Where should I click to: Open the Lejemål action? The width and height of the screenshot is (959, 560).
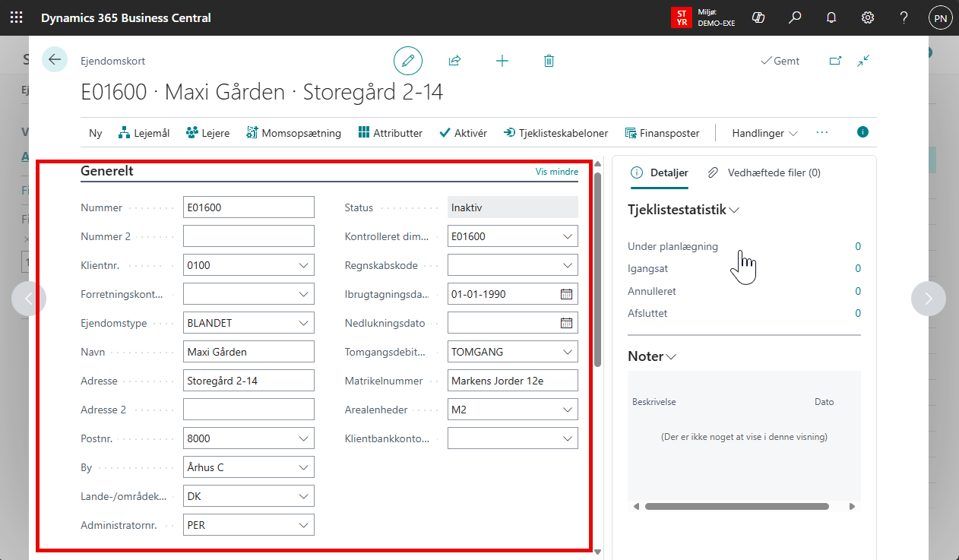coord(144,133)
